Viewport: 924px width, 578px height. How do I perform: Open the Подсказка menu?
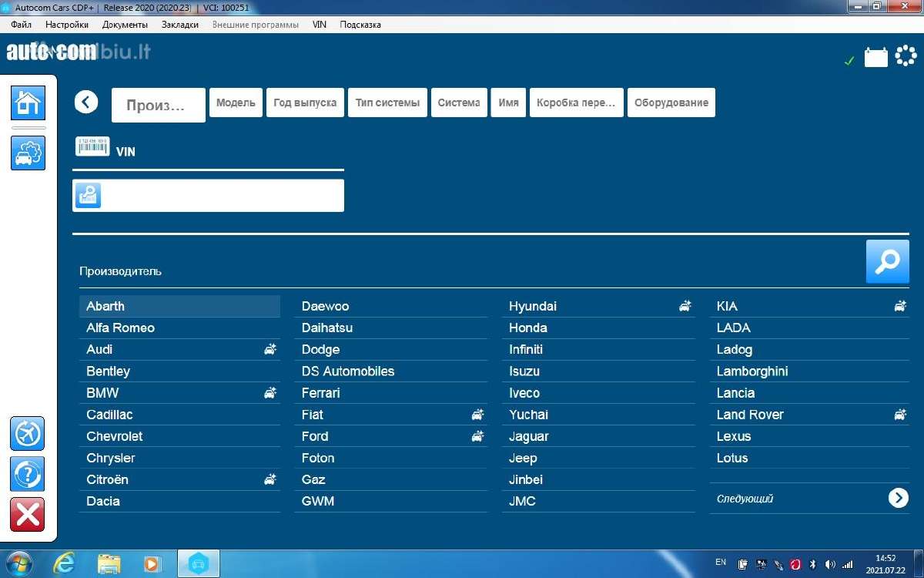[360, 25]
